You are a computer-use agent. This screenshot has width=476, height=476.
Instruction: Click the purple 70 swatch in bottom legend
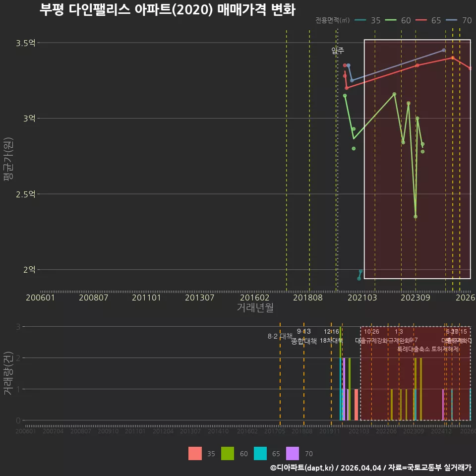(293, 453)
